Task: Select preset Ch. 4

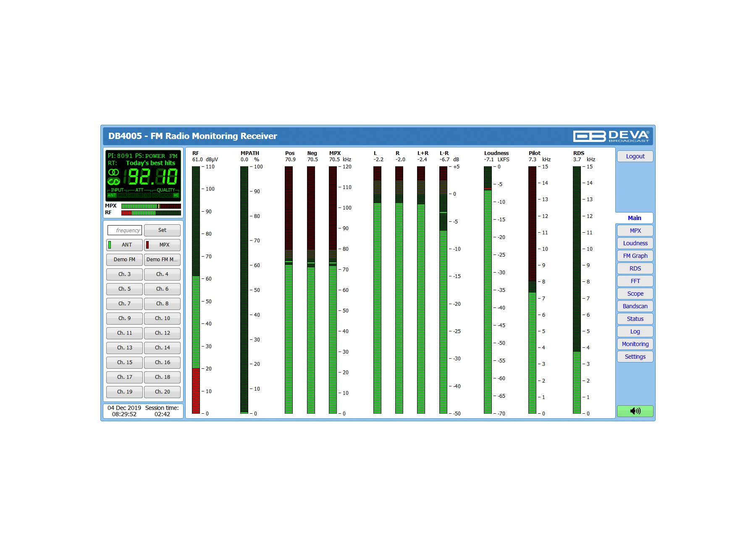Action: point(162,274)
